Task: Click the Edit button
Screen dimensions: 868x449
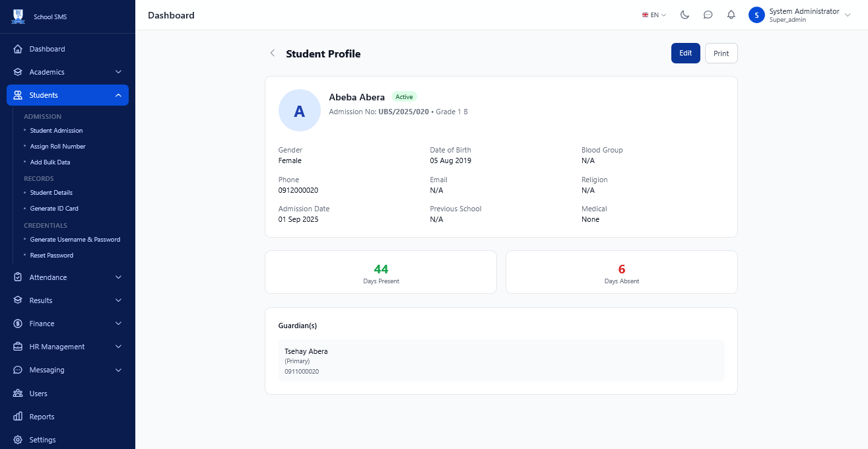Action: [x=686, y=53]
